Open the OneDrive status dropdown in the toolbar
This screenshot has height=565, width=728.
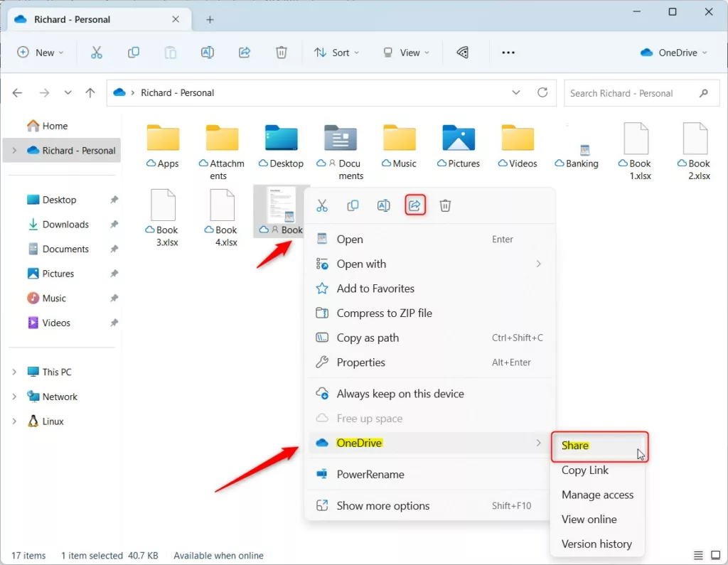click(673, 53)
